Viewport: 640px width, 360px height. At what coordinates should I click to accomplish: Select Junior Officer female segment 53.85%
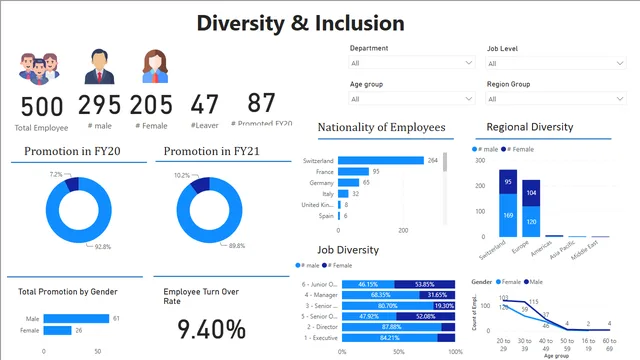click(424, 284)
